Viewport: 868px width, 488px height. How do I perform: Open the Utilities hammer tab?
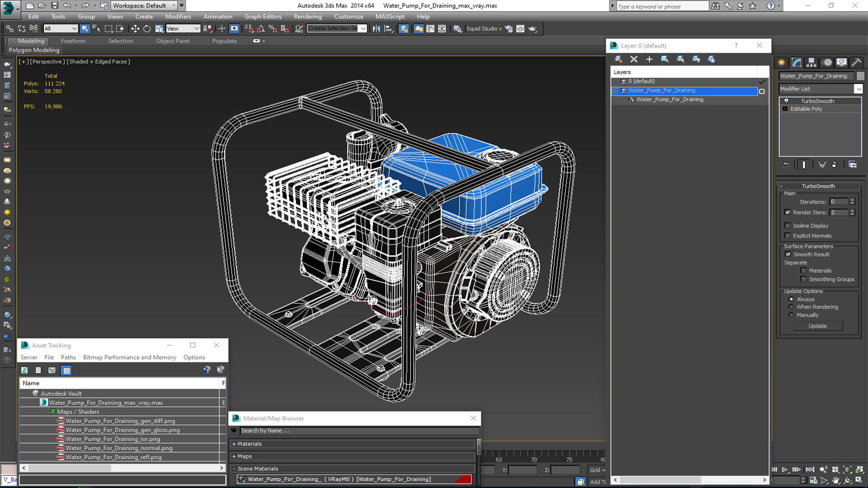pyautogui.click(x=856, y=62)
